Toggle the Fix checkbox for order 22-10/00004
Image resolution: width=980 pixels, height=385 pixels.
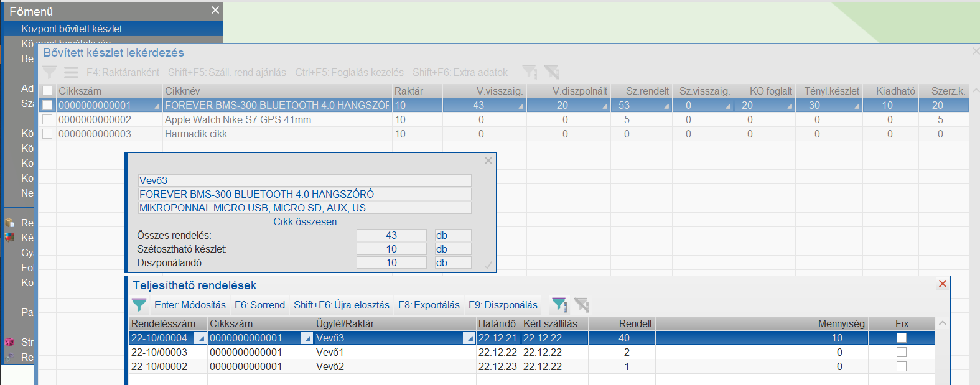click(902, 338)
